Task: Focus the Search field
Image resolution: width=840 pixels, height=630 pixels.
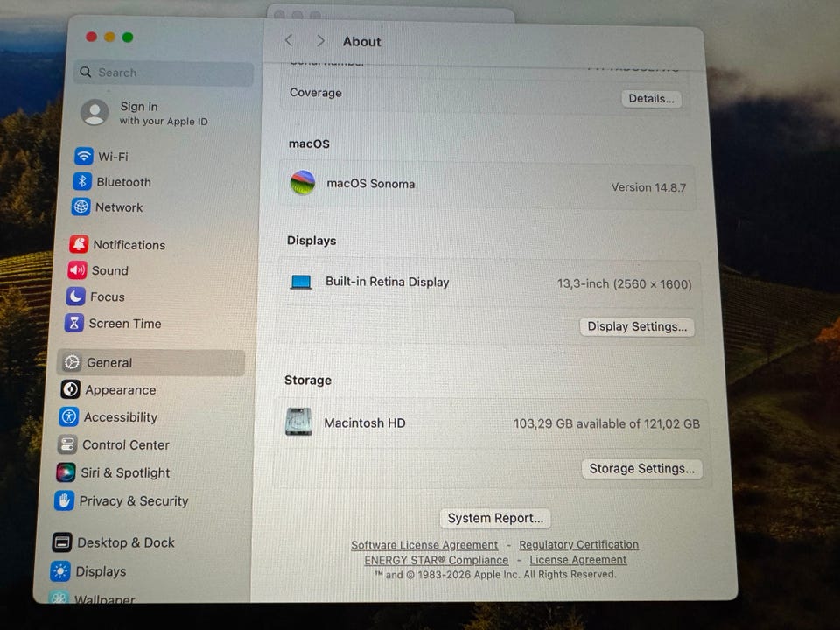Action: (x=164, y=73)
